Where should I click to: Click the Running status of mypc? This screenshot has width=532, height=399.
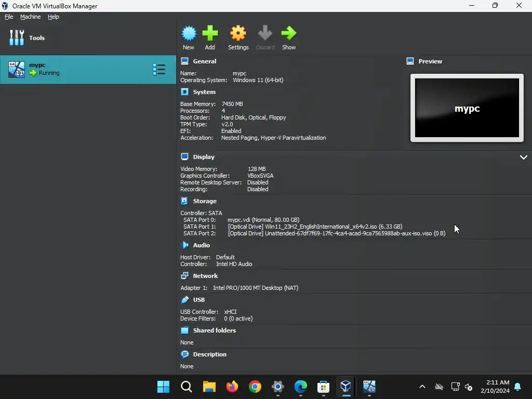pyautogui.click(x=49, y=73)
